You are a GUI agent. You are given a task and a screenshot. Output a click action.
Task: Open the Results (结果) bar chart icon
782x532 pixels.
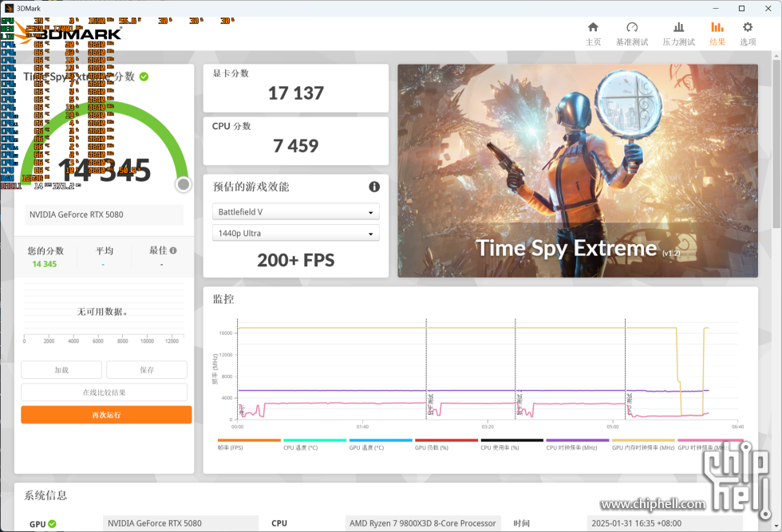(717, 27)
